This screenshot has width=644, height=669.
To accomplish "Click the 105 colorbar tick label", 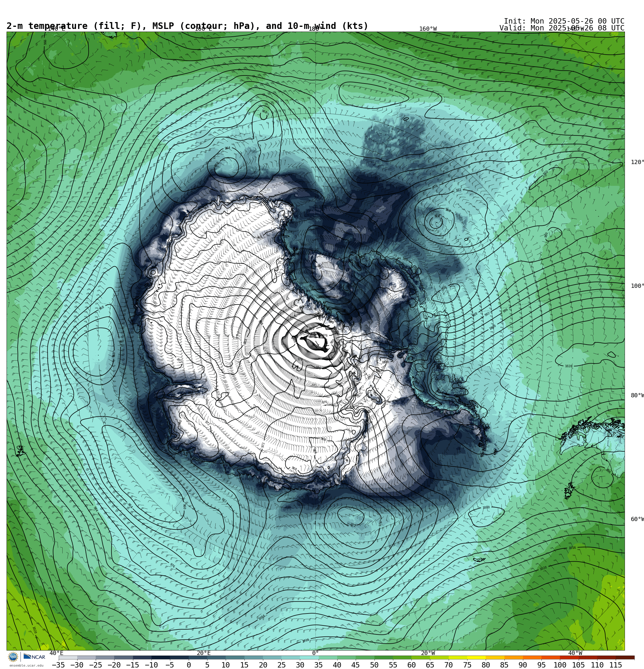I will [579, 665].
